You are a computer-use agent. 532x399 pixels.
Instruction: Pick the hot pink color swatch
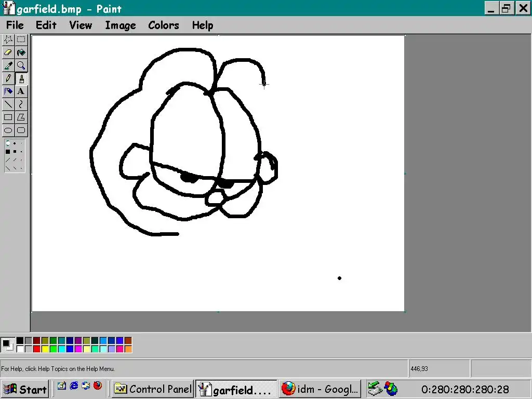(120, 349)
